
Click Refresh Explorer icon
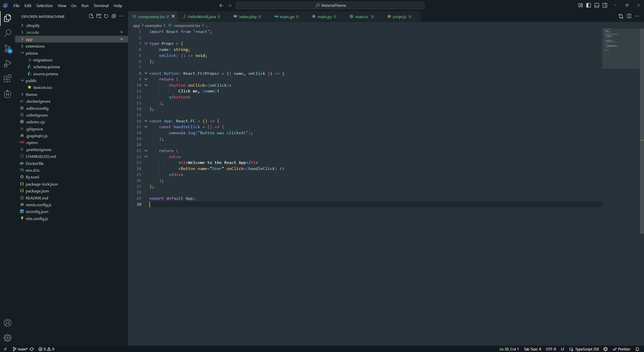point(106,16)
